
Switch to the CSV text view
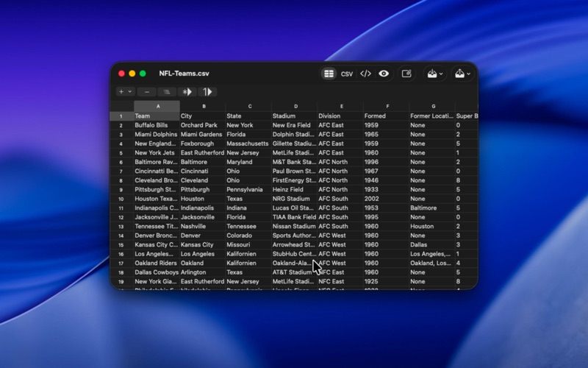tap(347, 74)
